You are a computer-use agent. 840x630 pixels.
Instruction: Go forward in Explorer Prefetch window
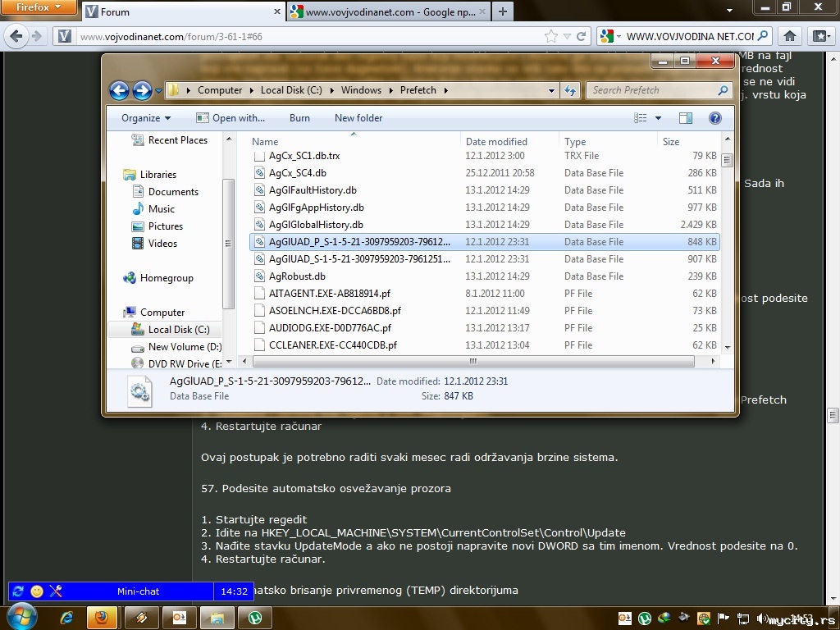(x=142, y=90)
